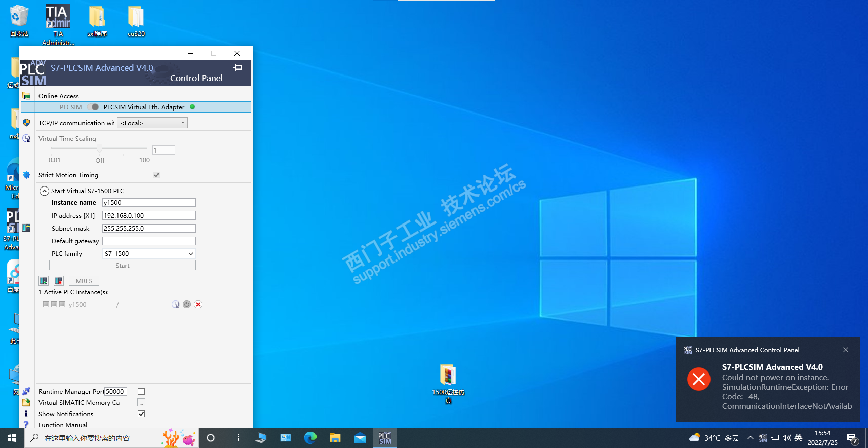The image size is (868, 448).
Task: Collapse the Start Virtual S7-1500 PLC section
Action: pos(45,191)
